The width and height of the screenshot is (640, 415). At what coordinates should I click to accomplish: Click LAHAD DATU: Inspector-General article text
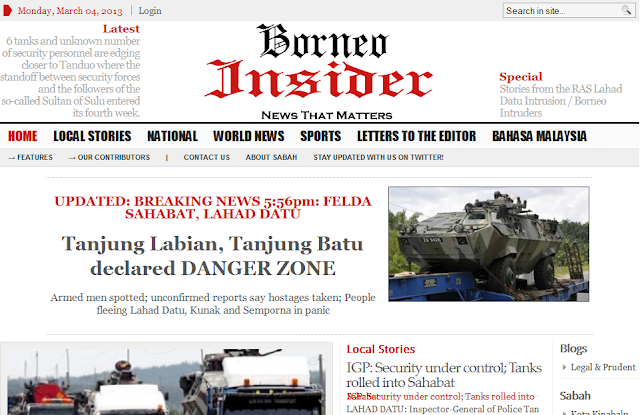[443, 409]
